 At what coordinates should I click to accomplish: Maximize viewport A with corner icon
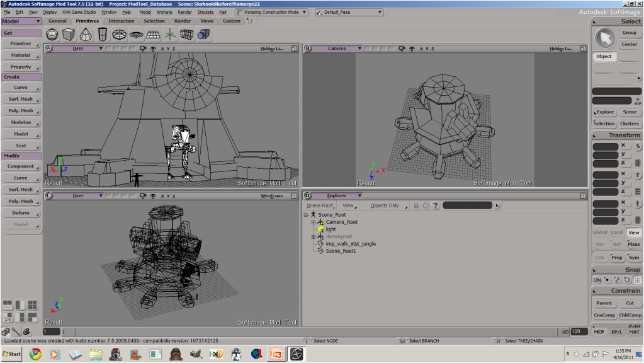click(294, 49)
